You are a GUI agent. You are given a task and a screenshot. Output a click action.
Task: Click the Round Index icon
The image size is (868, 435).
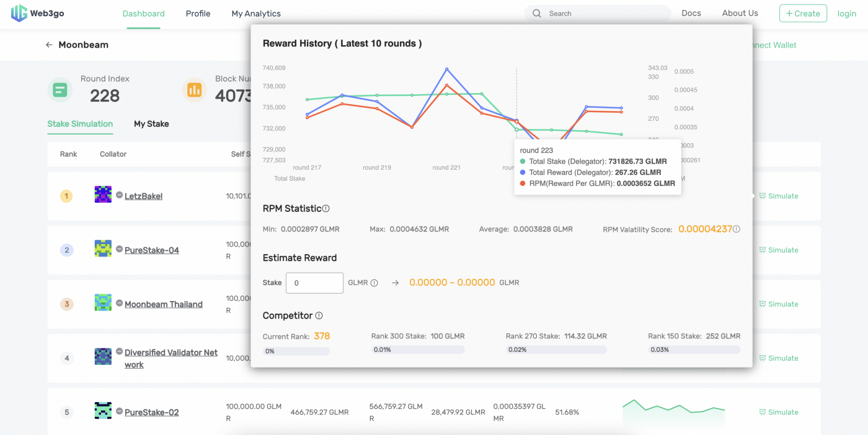point(60,90)
